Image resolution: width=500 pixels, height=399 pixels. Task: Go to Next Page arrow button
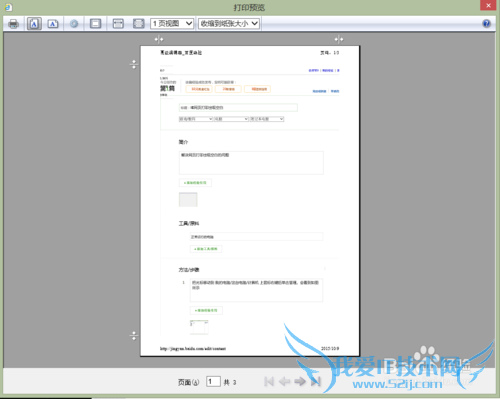click(x=300, y=381)
